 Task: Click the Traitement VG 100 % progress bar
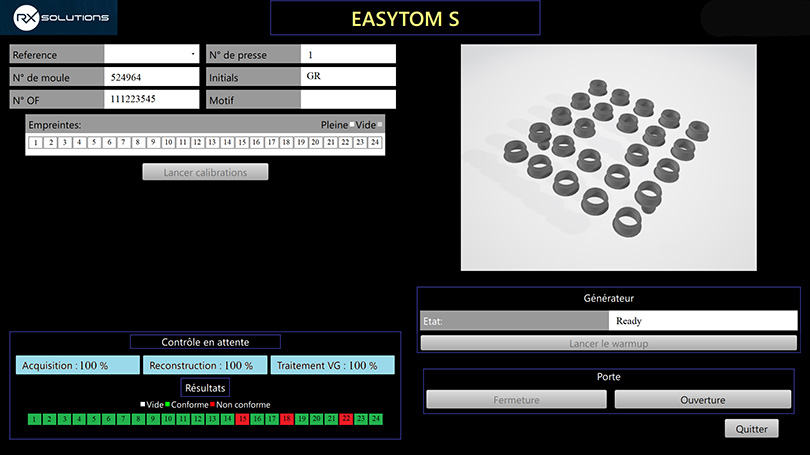tap(332, 365)
